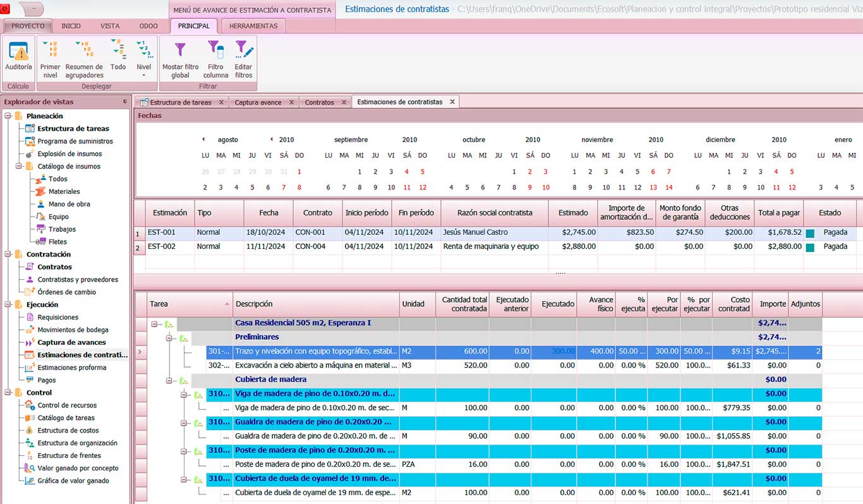Click EST-002 Pagada status color square
The image size is (863, 504).
tap(810, 247)
